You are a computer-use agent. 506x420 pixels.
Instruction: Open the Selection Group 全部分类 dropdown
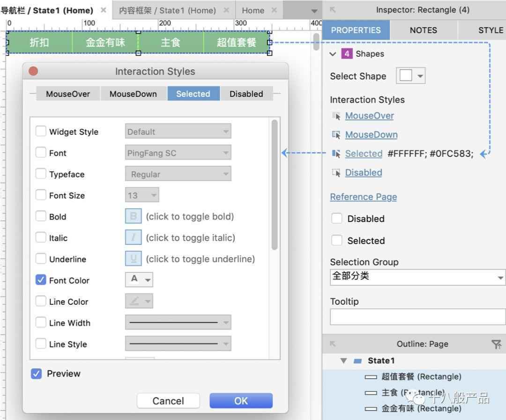click(x=417, y=277)
